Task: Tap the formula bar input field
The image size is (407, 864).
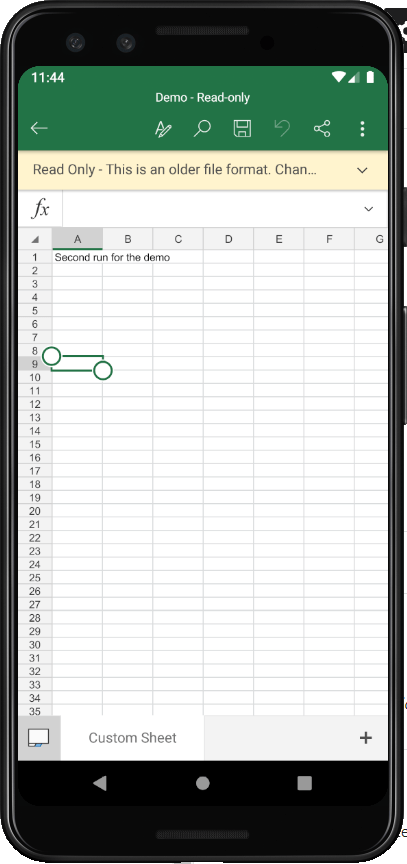Action: point(212,209)
